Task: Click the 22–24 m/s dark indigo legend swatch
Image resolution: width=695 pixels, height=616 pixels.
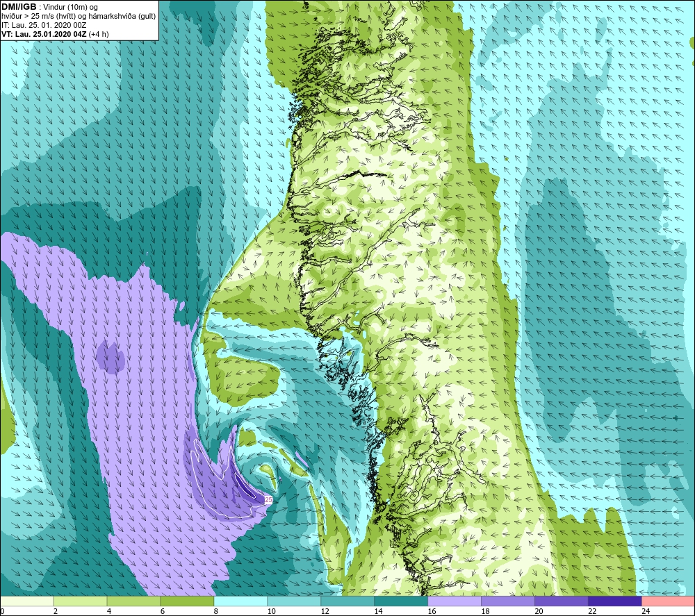Action: pos(615,601)
